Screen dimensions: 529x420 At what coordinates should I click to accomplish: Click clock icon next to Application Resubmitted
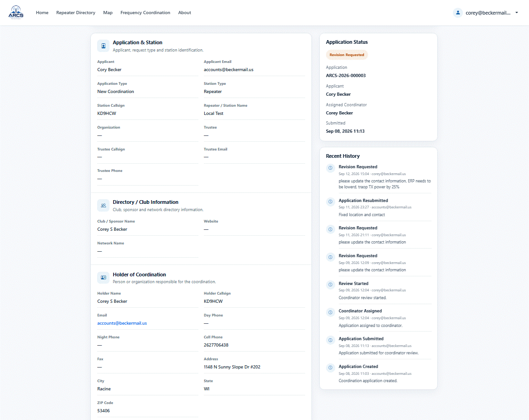coord(331,202)
